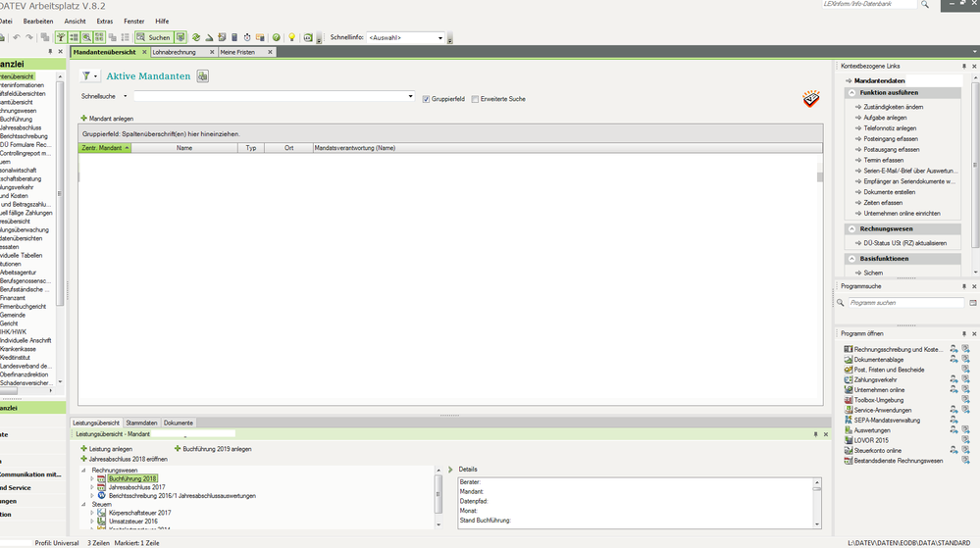This screenshot has width=980, height=548.
Task: Switch to the Meine Fristen tab
Action: coord(237,53)
